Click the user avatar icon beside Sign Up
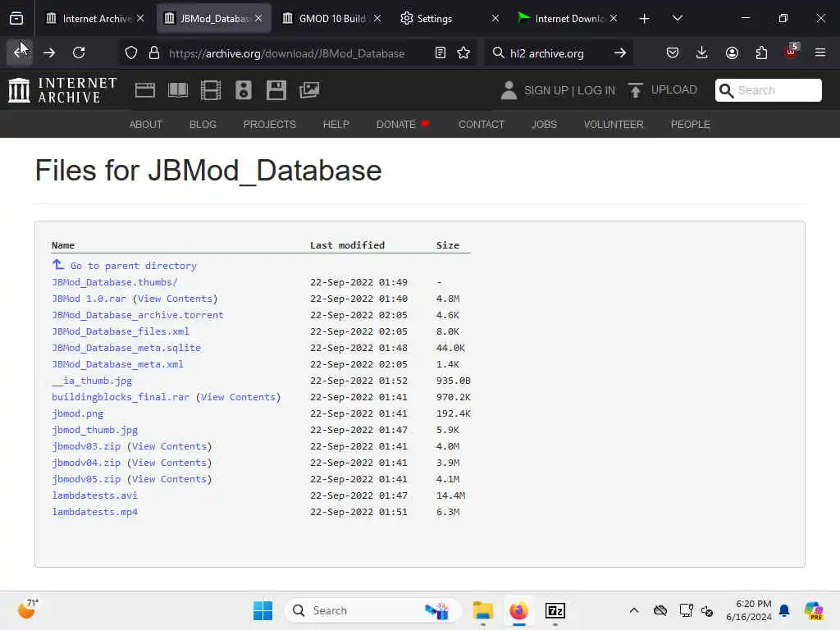Image resolution: width=840 pixels, height=630 pixels. tap(509, 90)
